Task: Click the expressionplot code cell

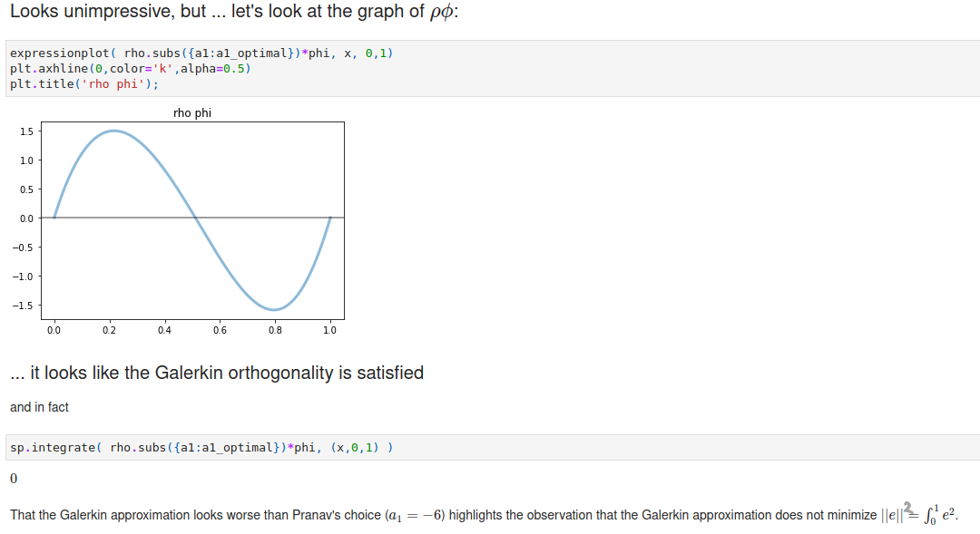Action: [493, 69]
